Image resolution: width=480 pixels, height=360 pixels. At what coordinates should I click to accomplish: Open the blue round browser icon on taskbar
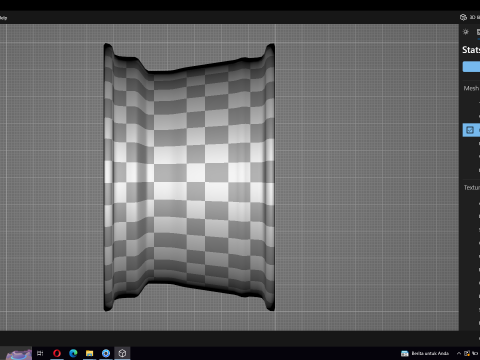(x=106, y=353)
